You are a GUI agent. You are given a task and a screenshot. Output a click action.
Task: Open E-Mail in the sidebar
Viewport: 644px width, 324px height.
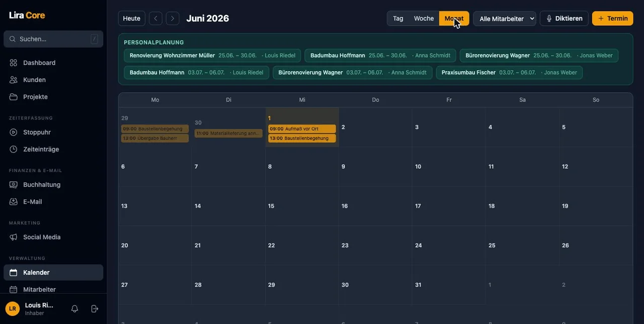click(x=53, y=202)
